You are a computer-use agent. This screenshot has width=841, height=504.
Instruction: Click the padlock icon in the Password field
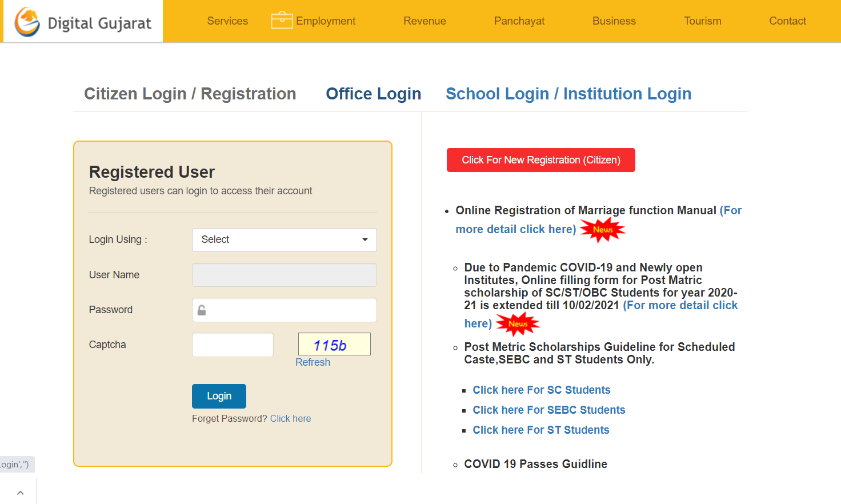(x=201, y=309)
